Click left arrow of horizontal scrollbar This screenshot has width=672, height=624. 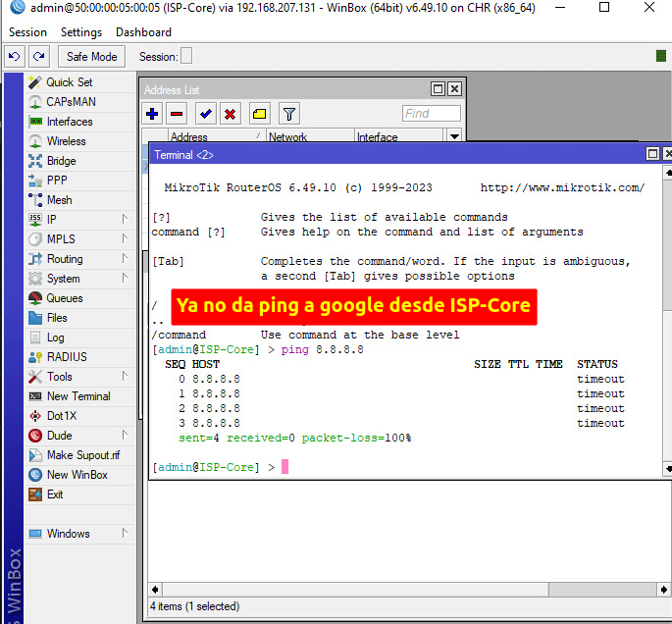pyautogui.click(x=156, y=590)
